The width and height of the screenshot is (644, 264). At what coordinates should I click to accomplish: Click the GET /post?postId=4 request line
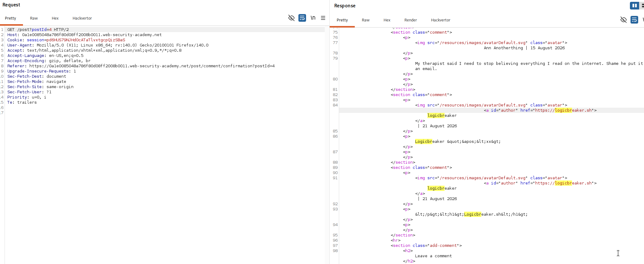38,30
